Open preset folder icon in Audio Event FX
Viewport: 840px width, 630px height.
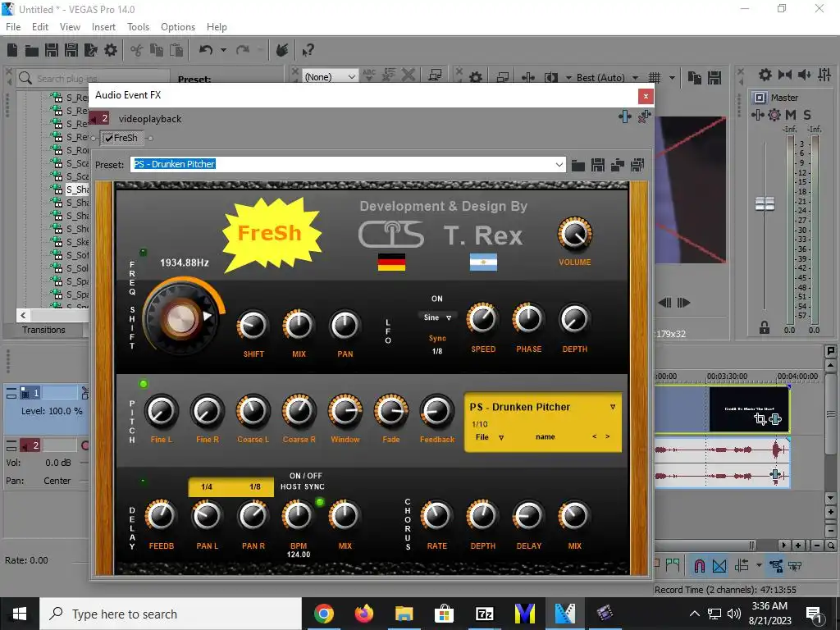point(577,165)
